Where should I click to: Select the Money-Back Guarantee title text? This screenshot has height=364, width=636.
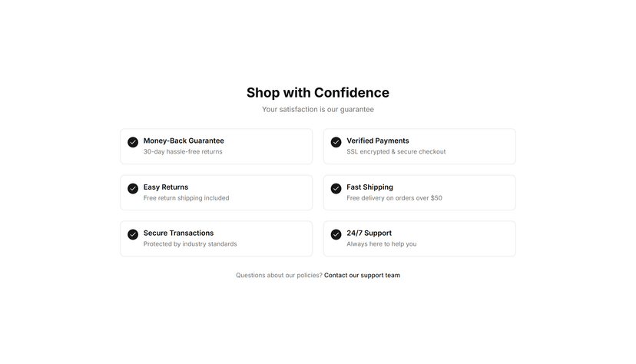click(184, 141)
